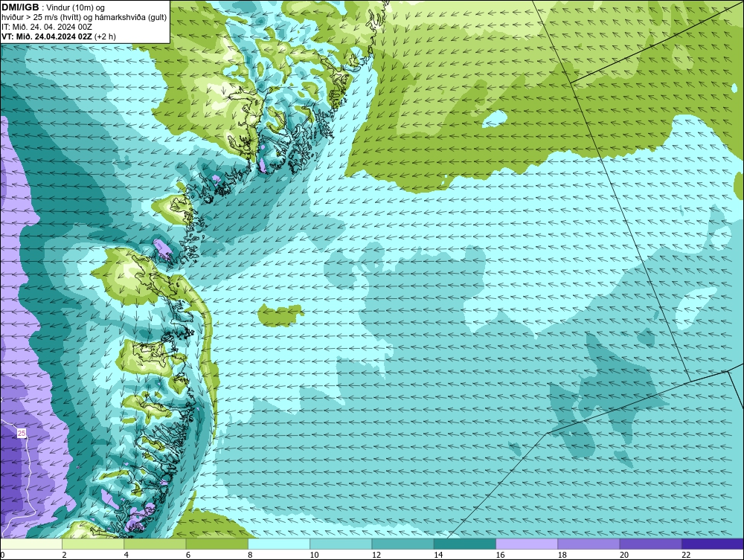The width and height of the screenshot is (744, 560).
Task: Click the "4" label on the wind scale
Action: tap(126, 555)
